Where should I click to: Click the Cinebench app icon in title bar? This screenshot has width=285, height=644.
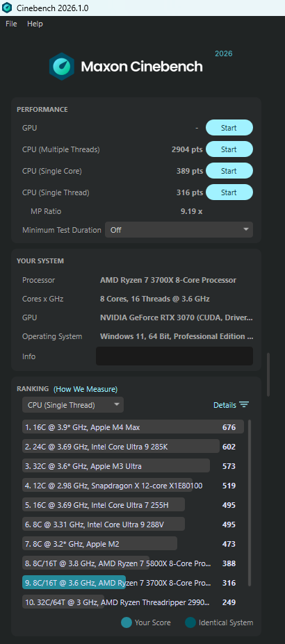7,8
